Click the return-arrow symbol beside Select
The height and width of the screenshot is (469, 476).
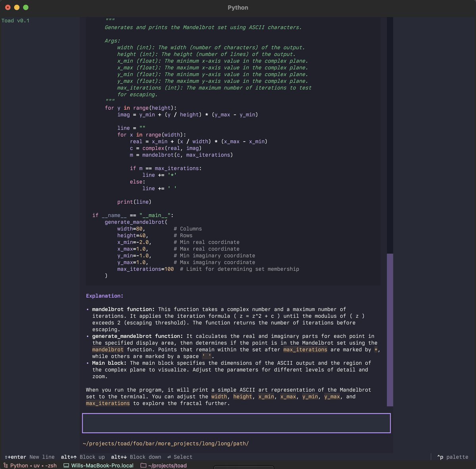168,457
